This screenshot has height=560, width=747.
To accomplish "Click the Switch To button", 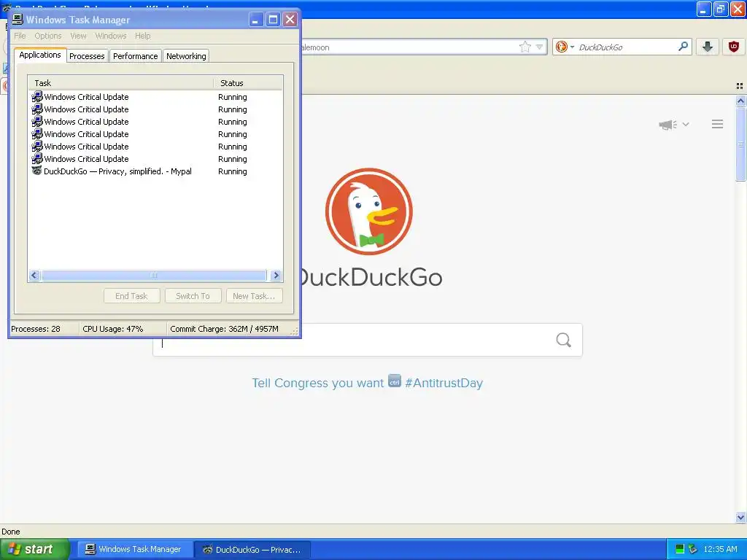I will click(x=193, y=296).
